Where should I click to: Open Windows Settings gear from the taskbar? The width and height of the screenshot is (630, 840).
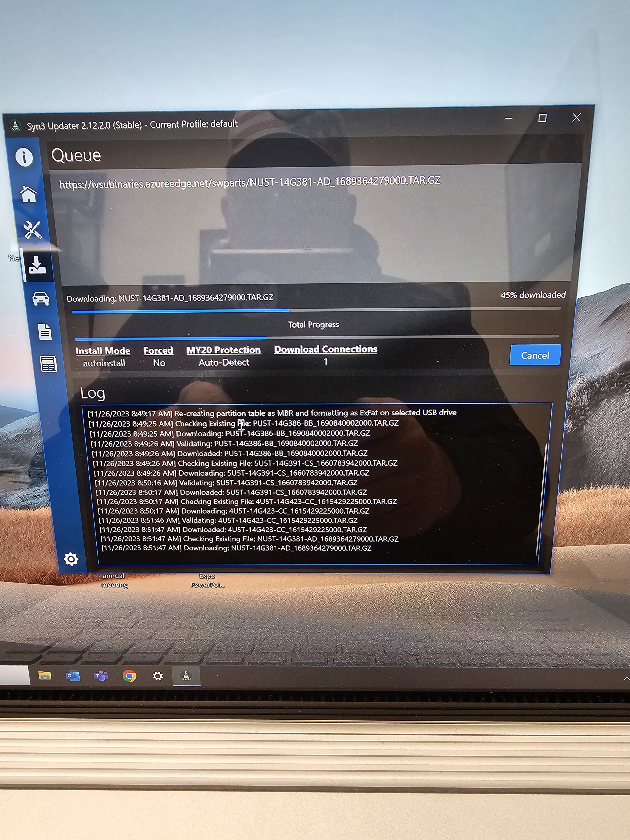157,676
